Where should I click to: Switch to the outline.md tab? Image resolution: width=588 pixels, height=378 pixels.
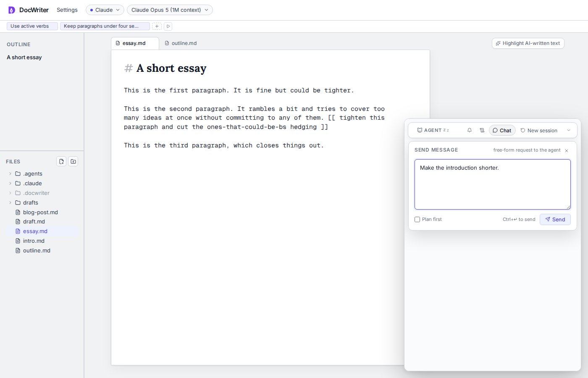[x=181, y=43]
